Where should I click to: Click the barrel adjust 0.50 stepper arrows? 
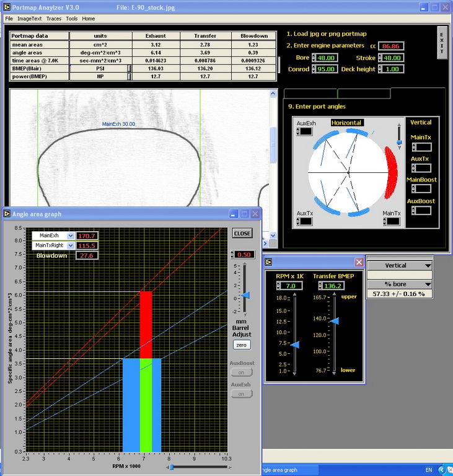[x=232, y=255]
